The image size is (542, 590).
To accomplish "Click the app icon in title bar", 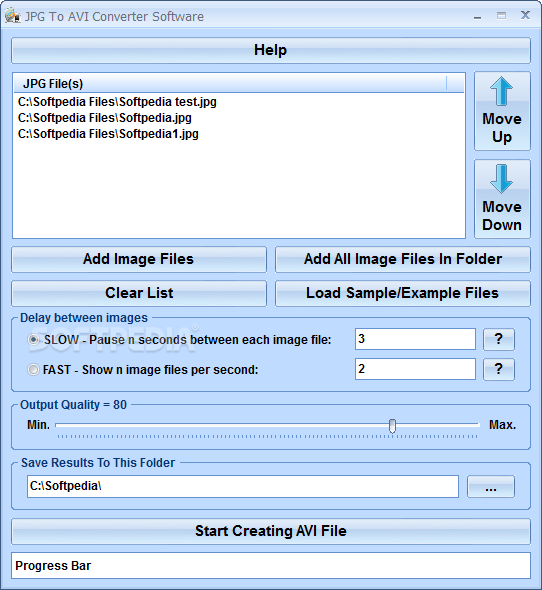I will [12, 16].
